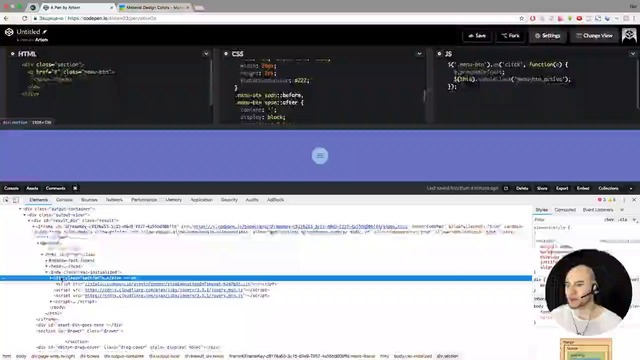Reload the browser page

24,18
